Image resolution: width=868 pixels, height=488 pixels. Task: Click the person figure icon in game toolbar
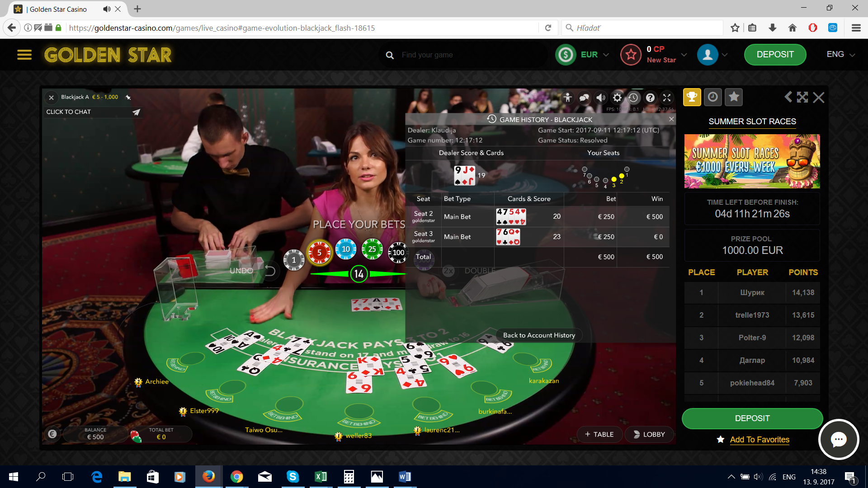[x=568, y=97]
